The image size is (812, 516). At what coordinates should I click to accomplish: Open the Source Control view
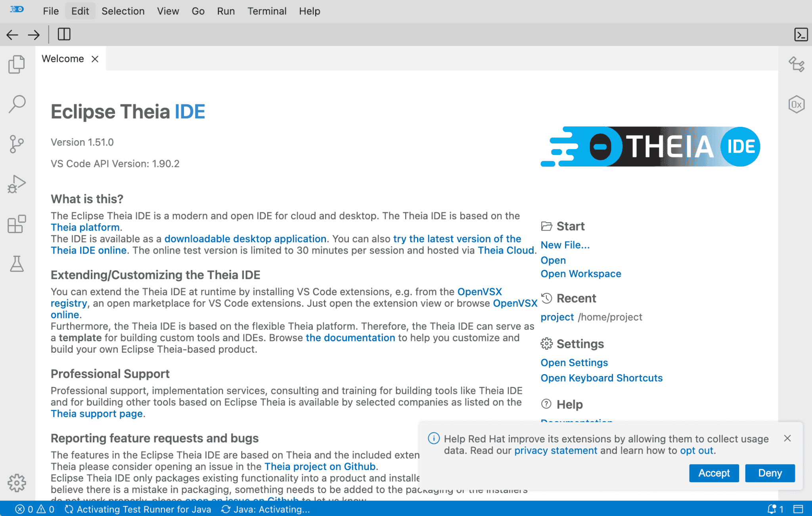pyautogui.click(x=17, y=144)
